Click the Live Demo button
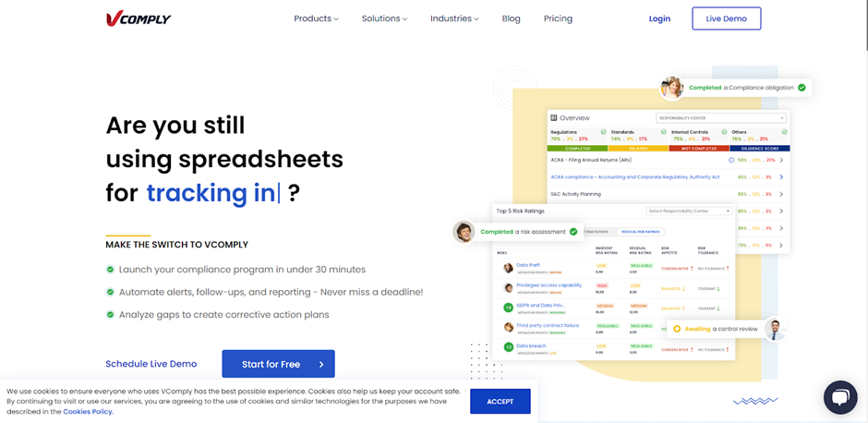 click(x=727, y=18)
